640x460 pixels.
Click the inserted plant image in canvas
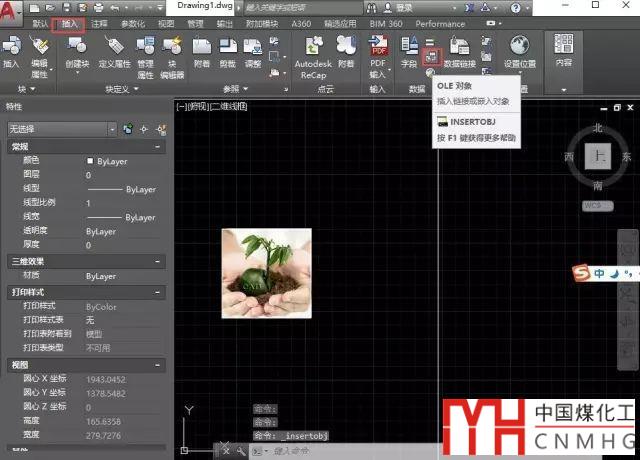pyautogui.click(x=266, y=273)
